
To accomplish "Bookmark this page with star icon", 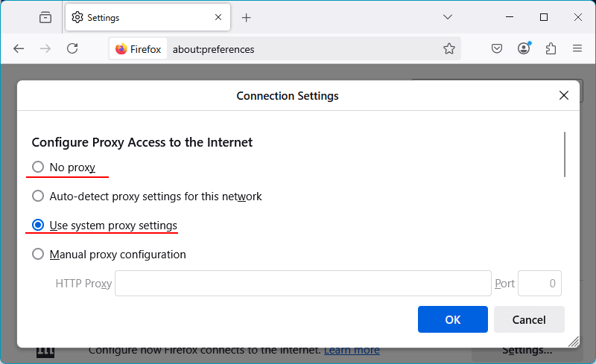I will point(448,49).
